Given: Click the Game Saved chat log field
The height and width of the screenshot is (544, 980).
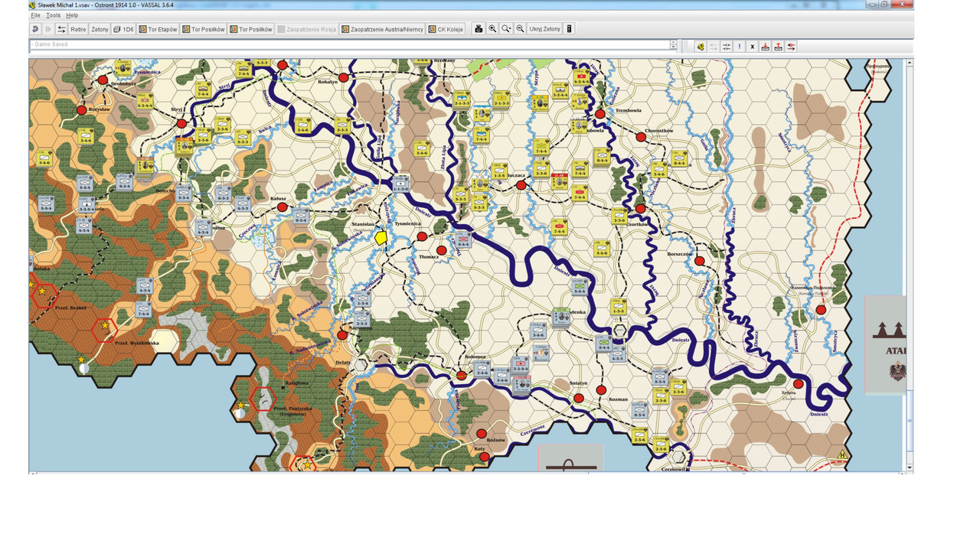Looking at the screenshot, I should (x=349, y=45).
